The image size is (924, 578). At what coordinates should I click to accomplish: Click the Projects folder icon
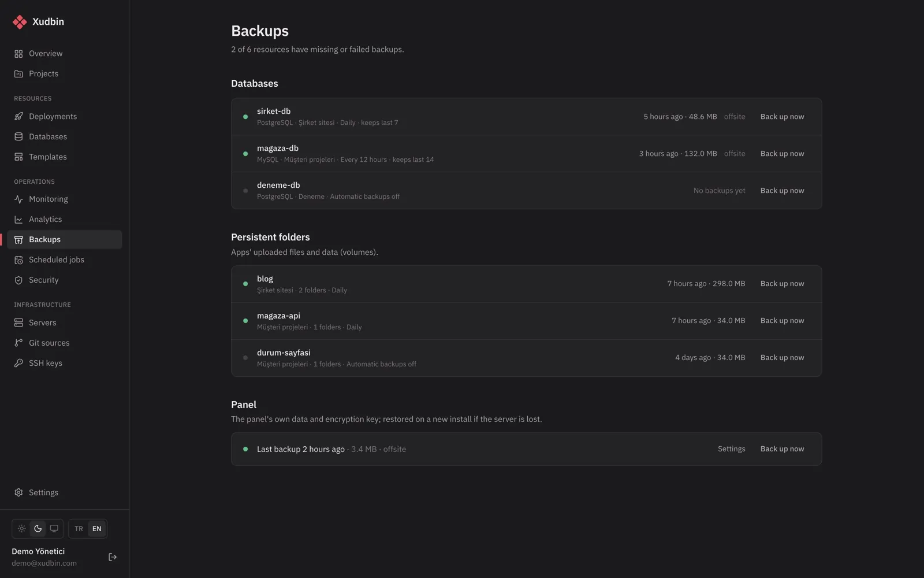click(x=18, y=74)
